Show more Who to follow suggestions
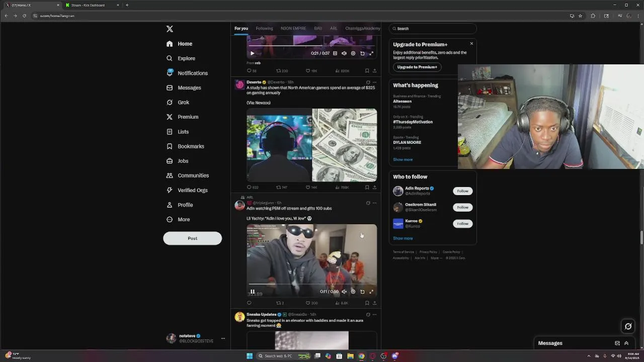644x362 pixels. click(403, 238)
